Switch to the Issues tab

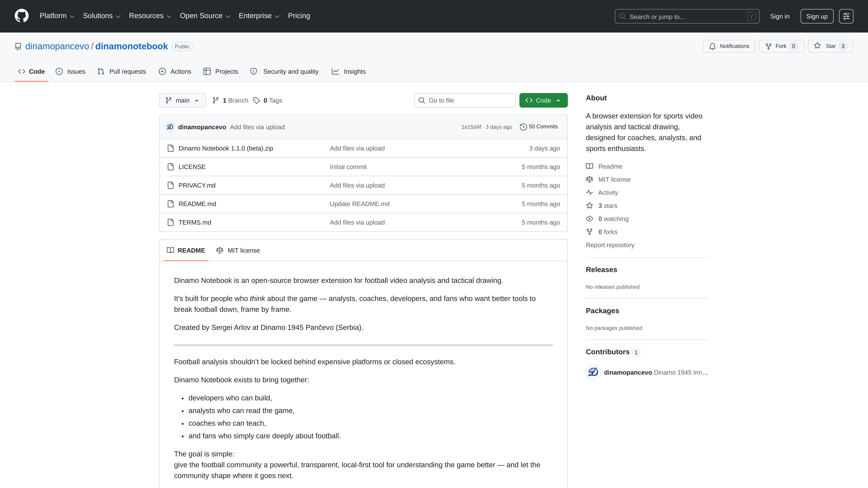point(71,71)
